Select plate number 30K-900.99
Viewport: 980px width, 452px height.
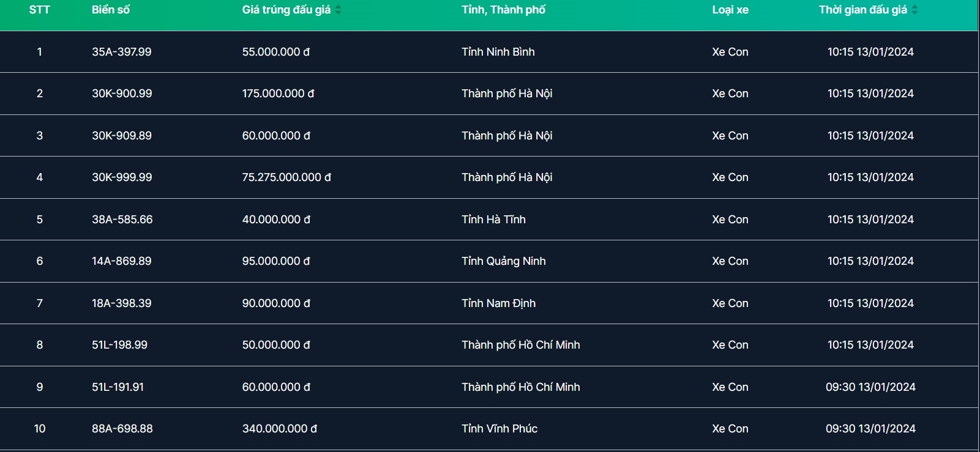122,94
